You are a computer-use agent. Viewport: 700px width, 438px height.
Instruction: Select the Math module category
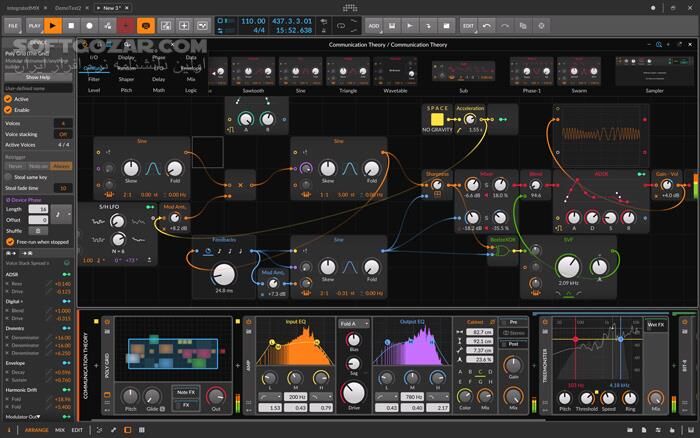pos(159,90)
